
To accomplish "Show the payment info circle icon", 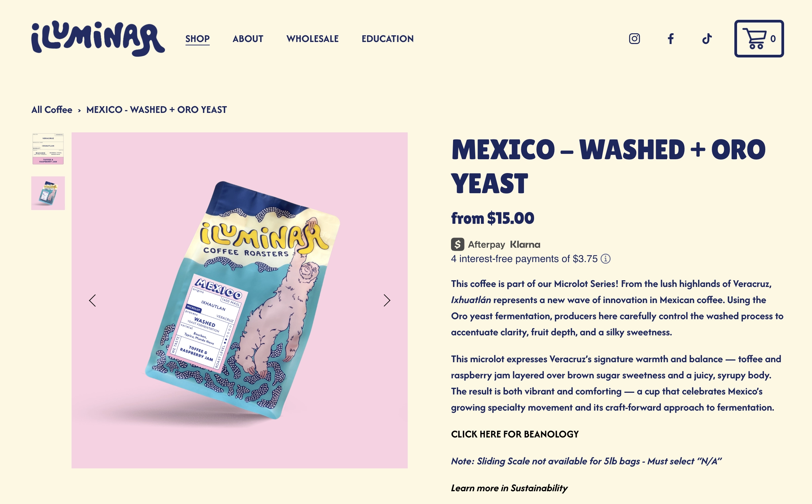I will pyautogui.click(x=606, y=259).
